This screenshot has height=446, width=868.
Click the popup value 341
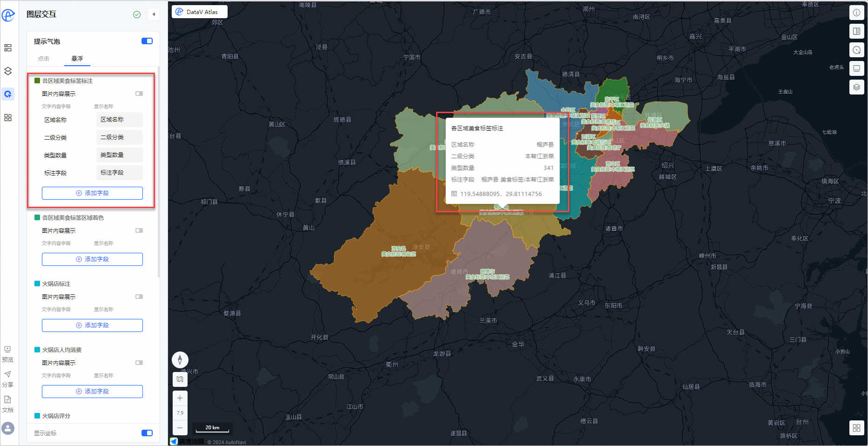tap(549, 168)
